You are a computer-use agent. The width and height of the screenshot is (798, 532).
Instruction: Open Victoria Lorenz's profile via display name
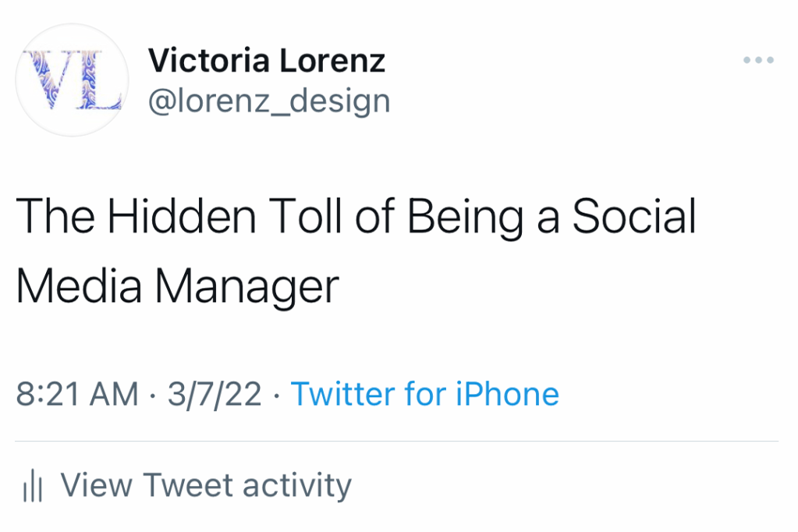[x=267, y=60]
